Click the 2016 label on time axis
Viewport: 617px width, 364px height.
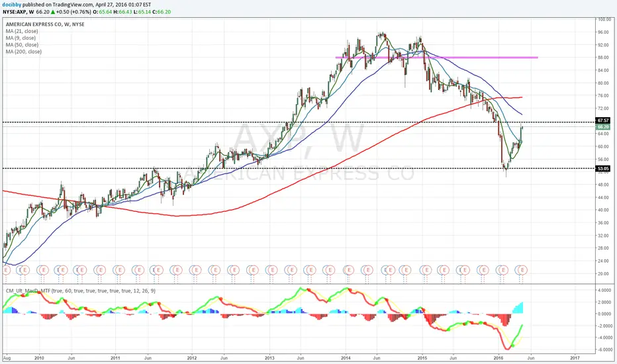pos(498,357)
